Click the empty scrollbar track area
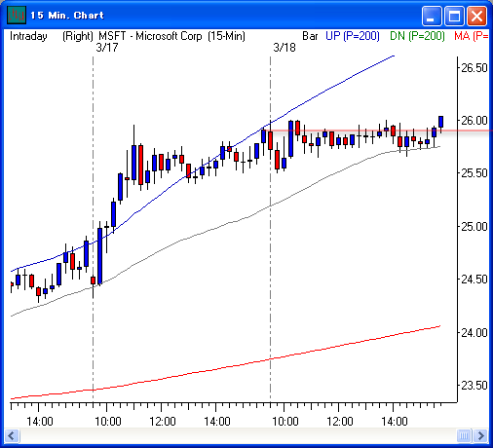This screenshot has width=493, height=448. 238,435
